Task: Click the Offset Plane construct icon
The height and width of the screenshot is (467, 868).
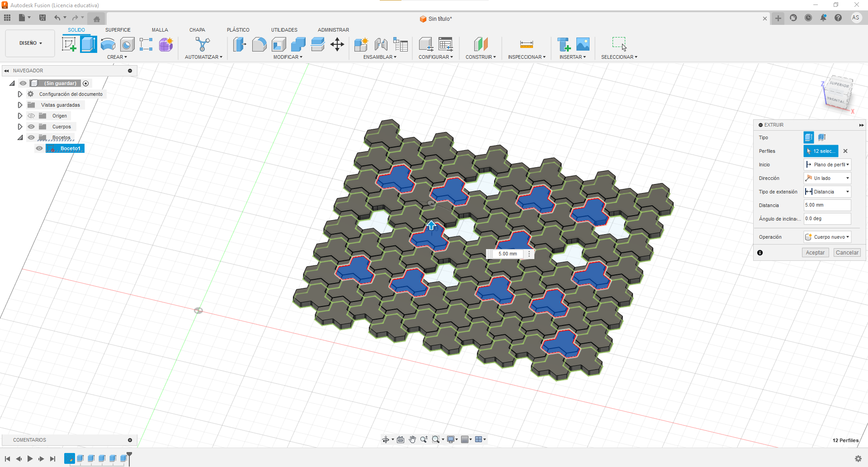Action: point(481,44)
